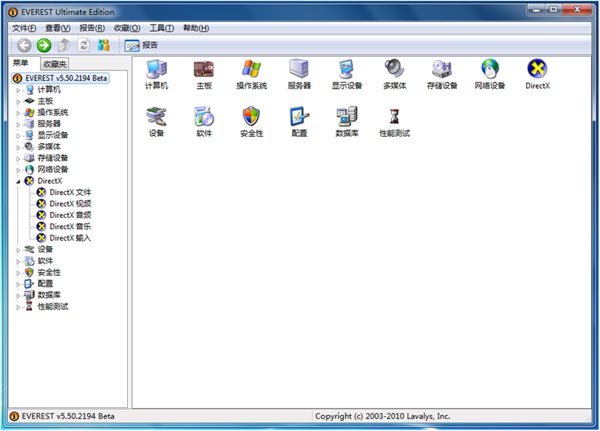Open the 主板 (Motherboard) icon in main panel

pyautogui.click(x=204, y=69)
